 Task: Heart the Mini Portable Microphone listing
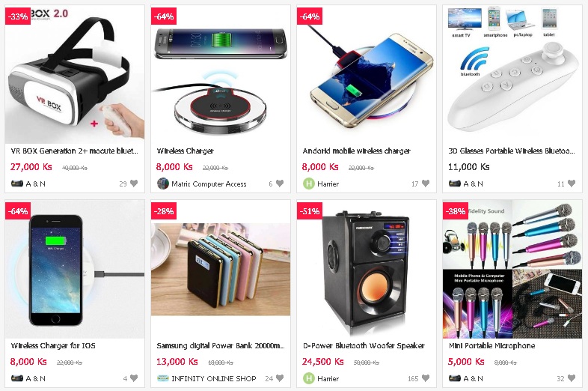[x=572, y=378]
